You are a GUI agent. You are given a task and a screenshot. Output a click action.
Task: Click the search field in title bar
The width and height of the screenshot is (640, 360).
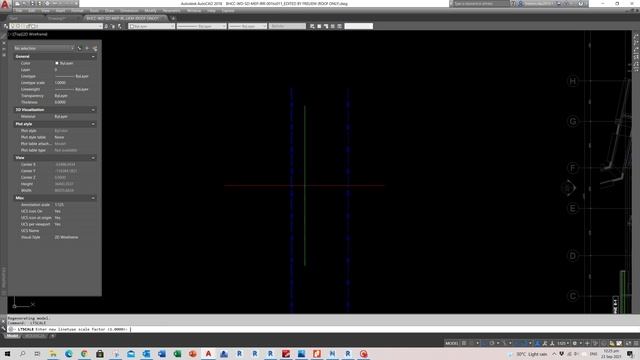(x=482, y=3)
